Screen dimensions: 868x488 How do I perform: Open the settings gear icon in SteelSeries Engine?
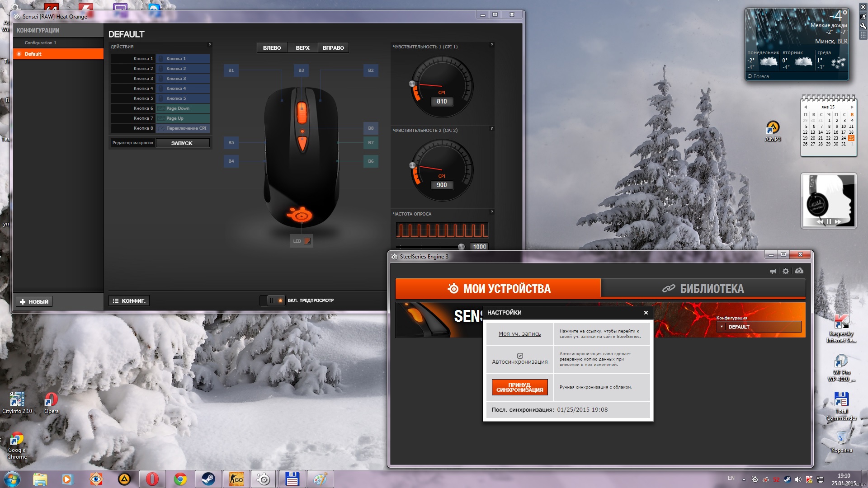click(786, 271)
